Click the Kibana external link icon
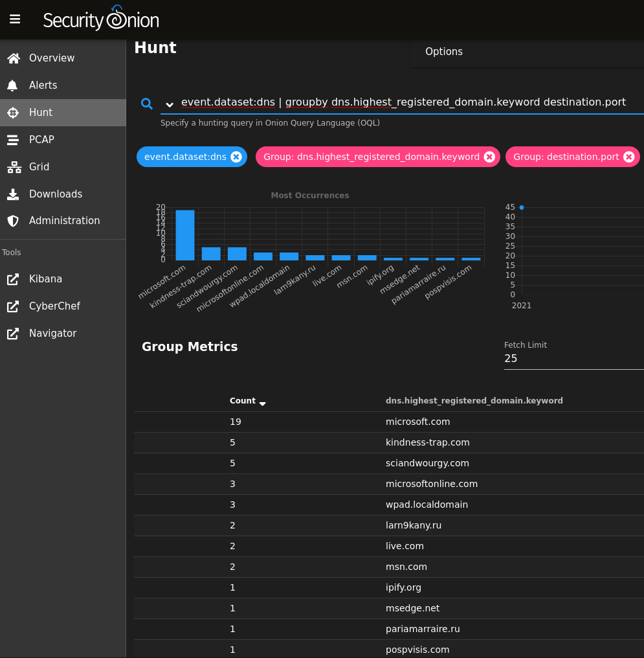This screenshot has width=644, height=658. coord(13,279)
